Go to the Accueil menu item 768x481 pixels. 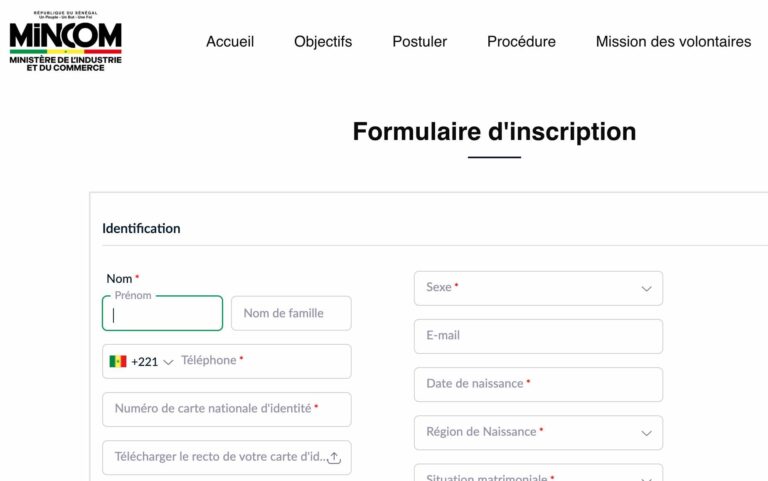coord(230,42)
